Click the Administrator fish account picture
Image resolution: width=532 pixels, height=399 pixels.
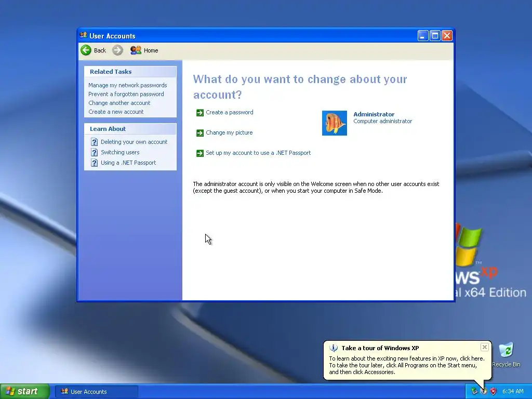(x=335, y=123)
